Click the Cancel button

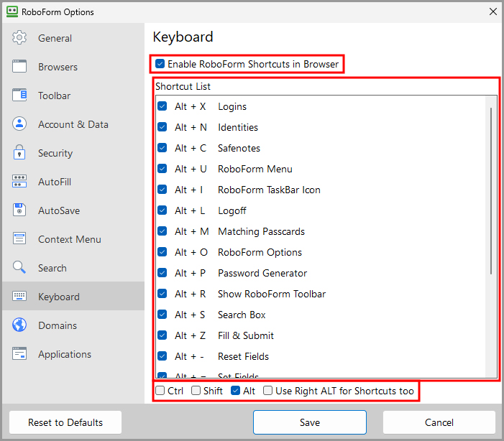(439, 422)
